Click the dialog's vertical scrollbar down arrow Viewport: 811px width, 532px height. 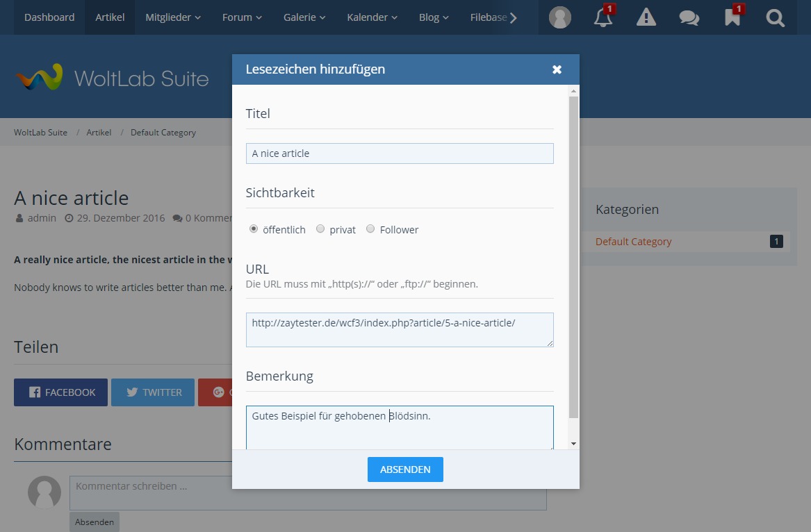tap(573, 444)
